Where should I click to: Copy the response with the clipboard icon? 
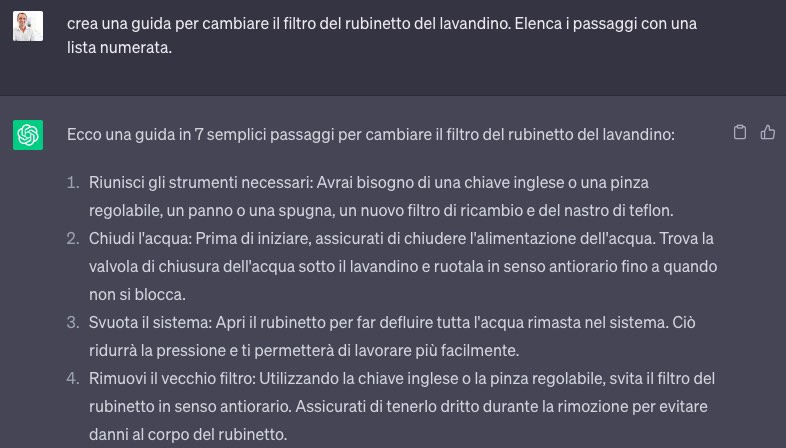point(740,133)
